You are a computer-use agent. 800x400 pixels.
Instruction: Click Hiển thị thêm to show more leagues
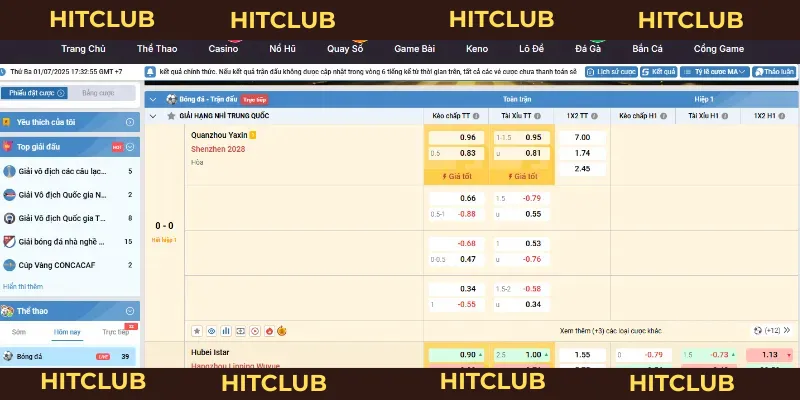click(x=23, y=287)
